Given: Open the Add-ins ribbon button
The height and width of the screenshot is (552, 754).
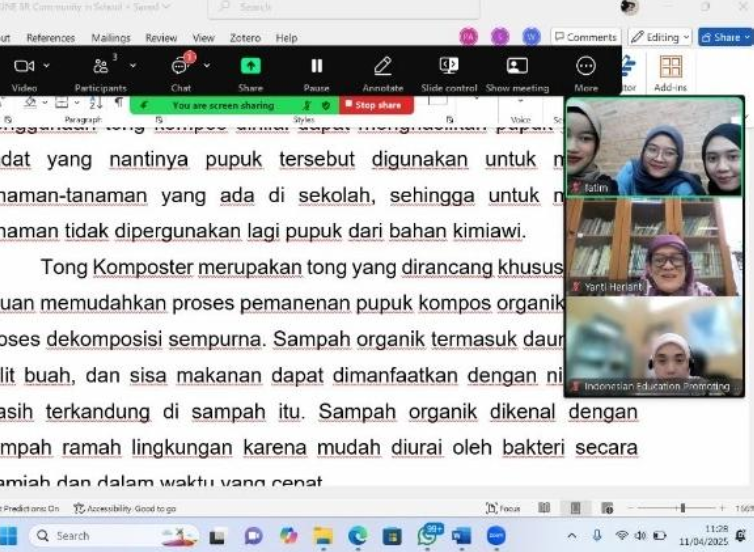Looking at the screenshot, I should point(671,72).
